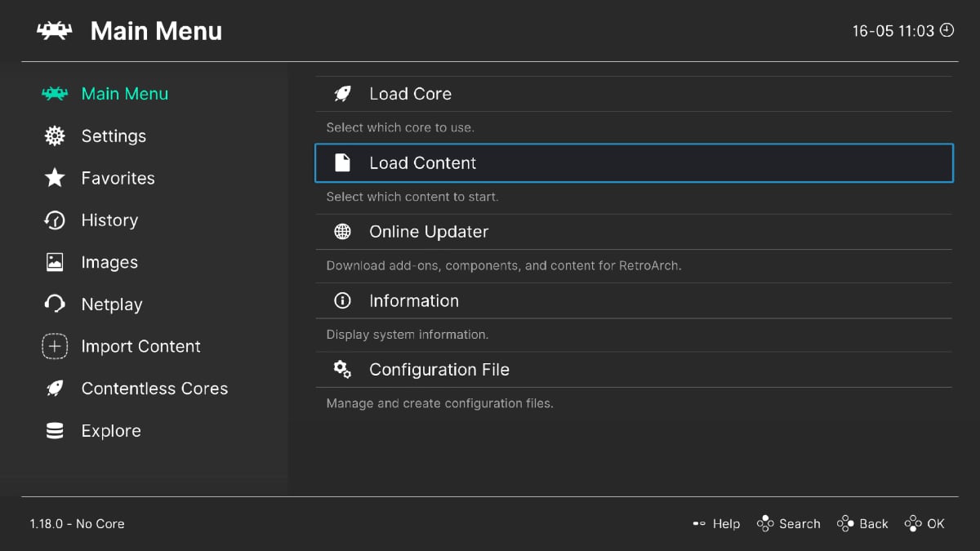Click the Online Updater globe icon
This screenshot has height=551, width=980.
click(x=343, y=232)
